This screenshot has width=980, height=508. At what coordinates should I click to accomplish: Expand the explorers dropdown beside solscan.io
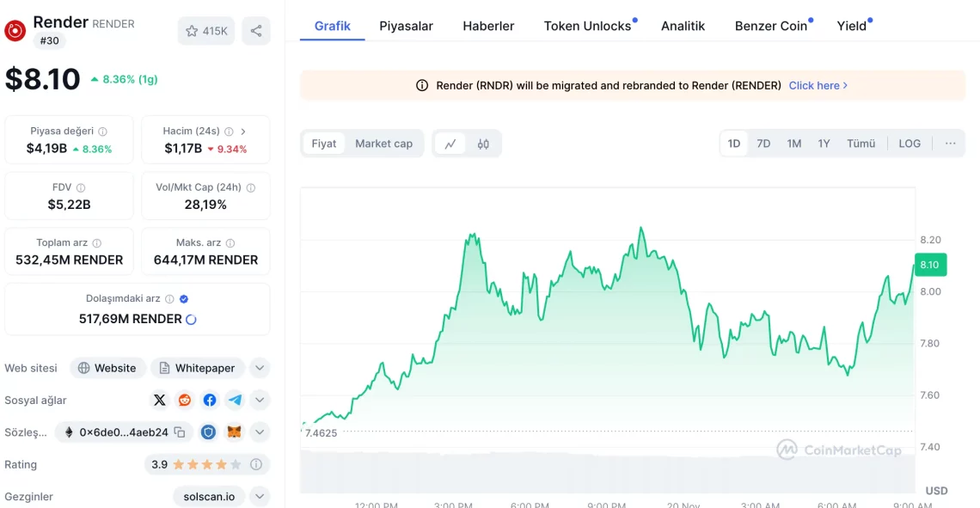tap(260, 496)
